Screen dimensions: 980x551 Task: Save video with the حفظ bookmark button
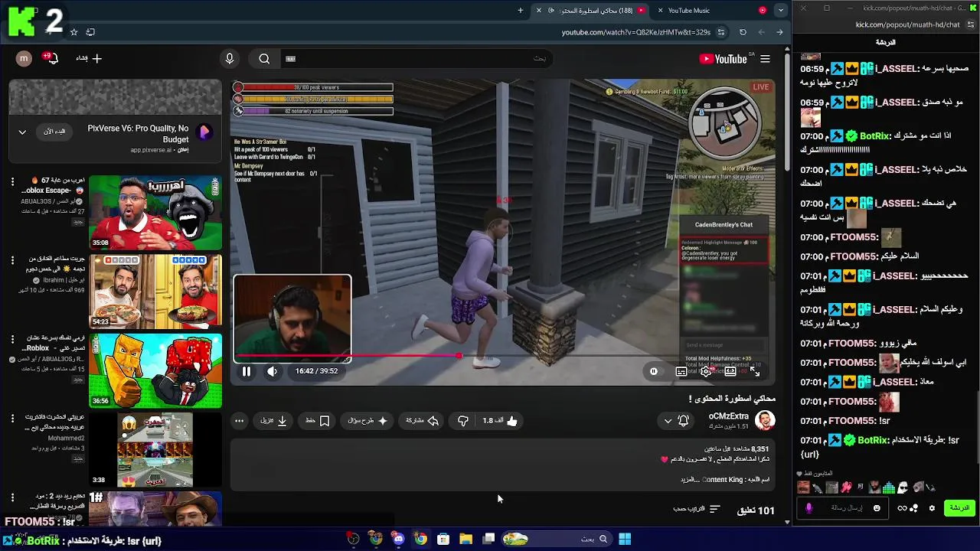pos(318,421)
